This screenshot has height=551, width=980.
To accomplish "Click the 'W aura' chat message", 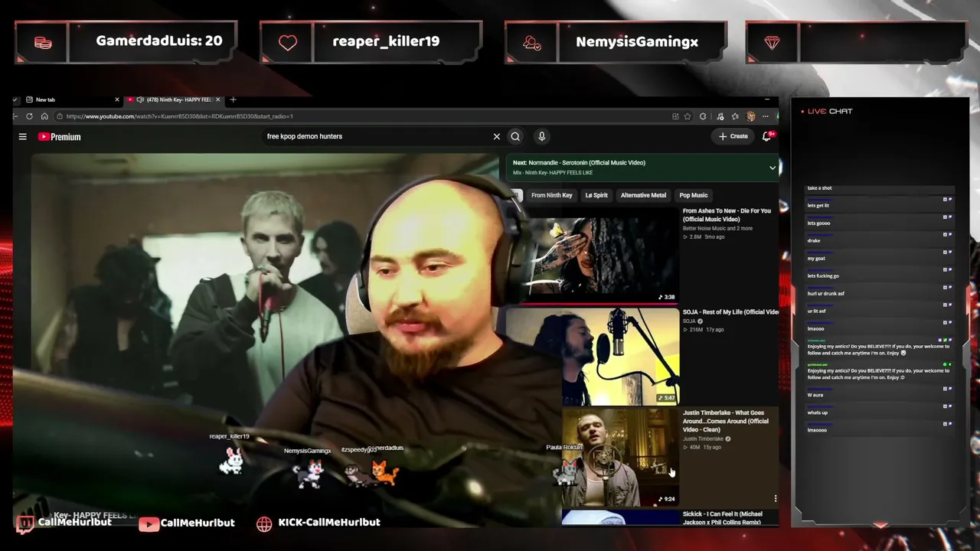I will pyautogui.click(x=815, y=395).
